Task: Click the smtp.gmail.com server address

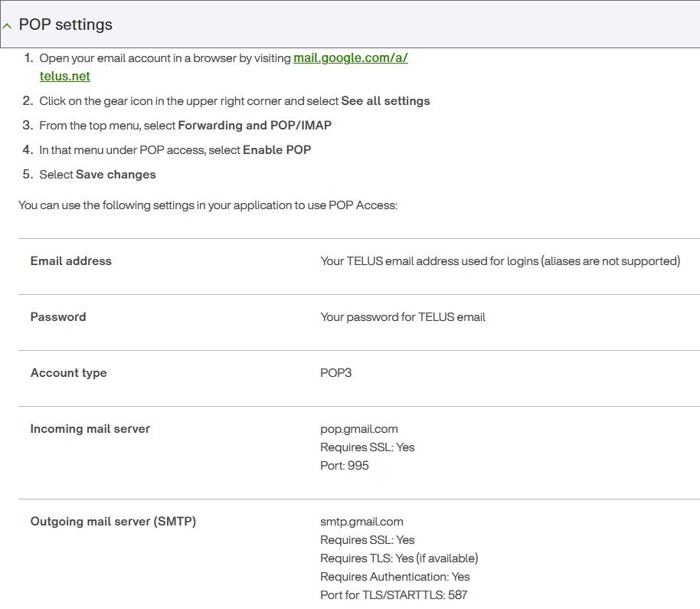Action: [x=361, y=522]
